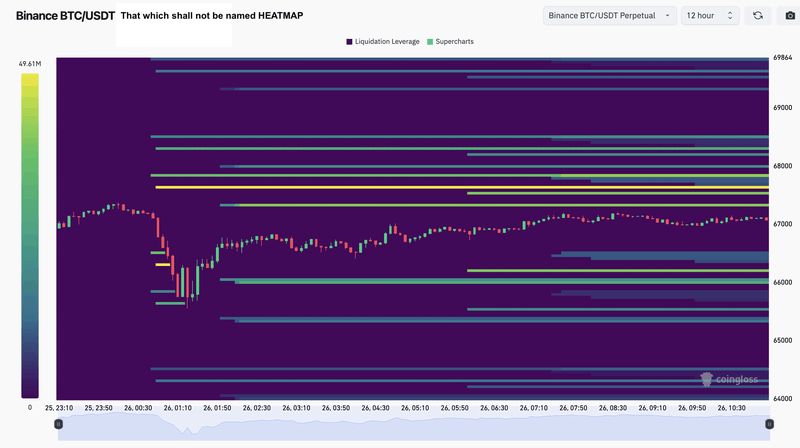800x448 pixels.
Task: Click the 25, 23:10 time axis label
Action: [x=59, y=408]
